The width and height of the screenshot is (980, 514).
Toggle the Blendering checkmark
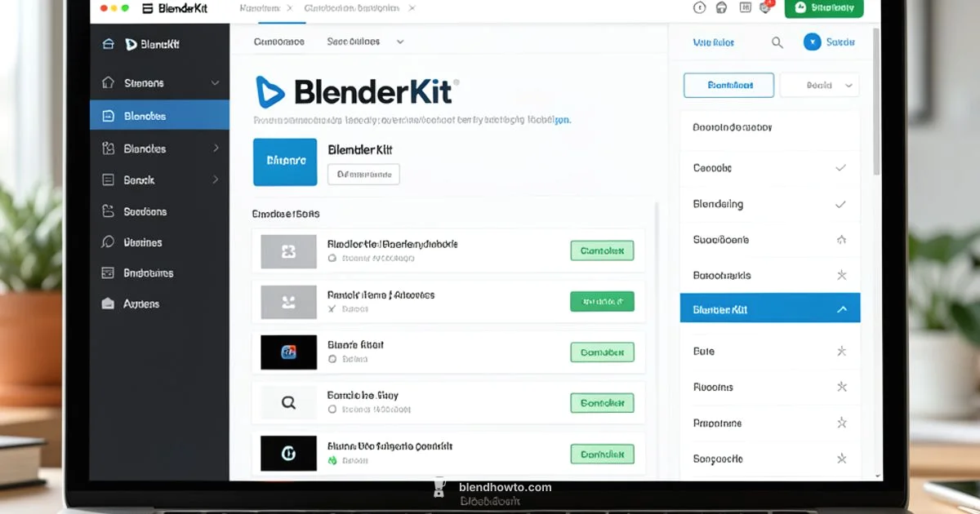842,204
